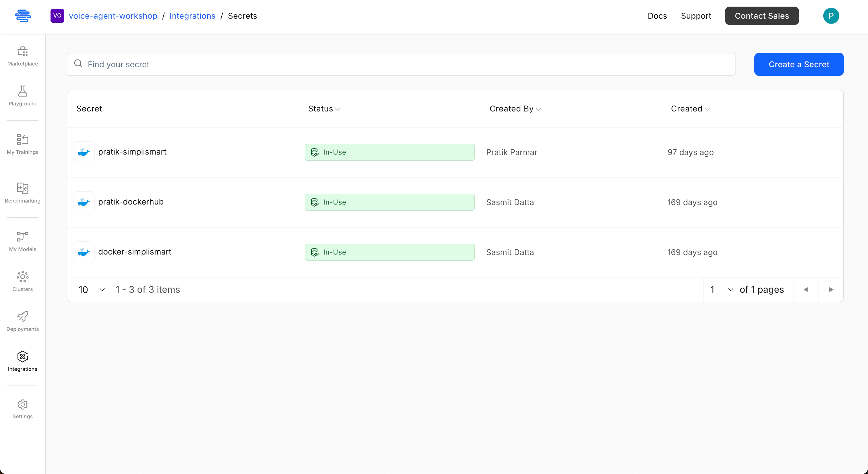The image size is (868, 474).
Task: Open the Settings gear icon
Action: (x=23, y=404)
